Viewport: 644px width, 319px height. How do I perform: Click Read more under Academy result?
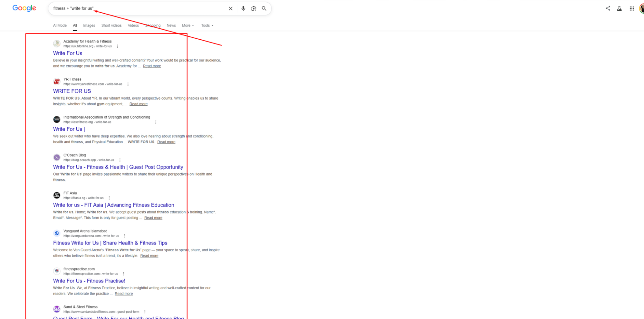click(152, 66)
